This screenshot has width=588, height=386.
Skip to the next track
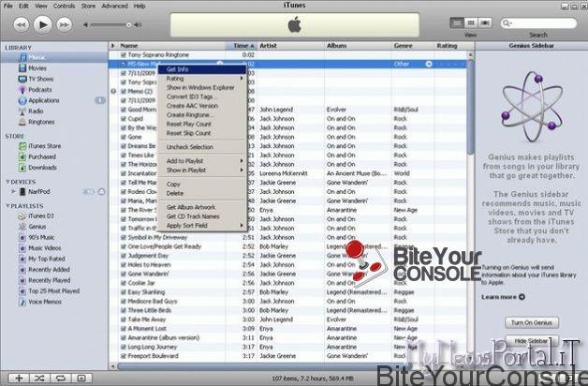click(64, 25)
